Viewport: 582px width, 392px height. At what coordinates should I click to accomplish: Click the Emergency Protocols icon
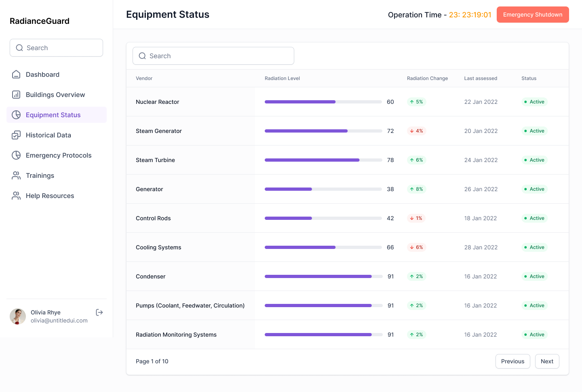click(x=16, y=155)
